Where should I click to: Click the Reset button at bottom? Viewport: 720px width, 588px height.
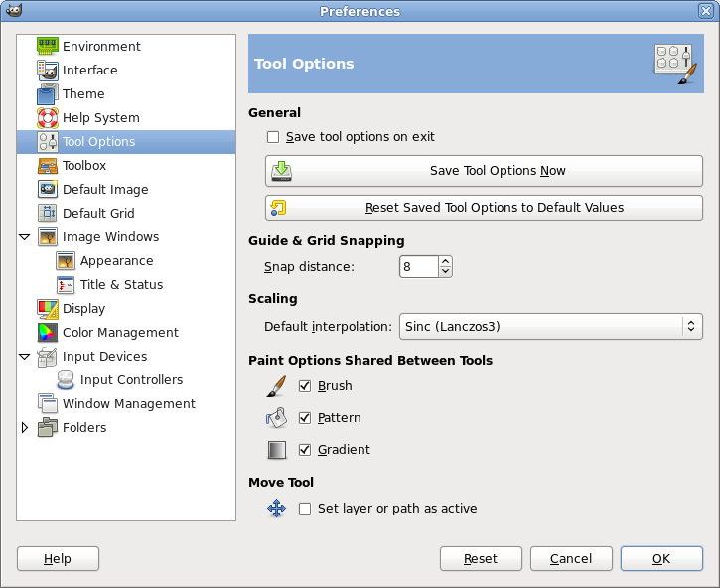click(x=481, y=558)
